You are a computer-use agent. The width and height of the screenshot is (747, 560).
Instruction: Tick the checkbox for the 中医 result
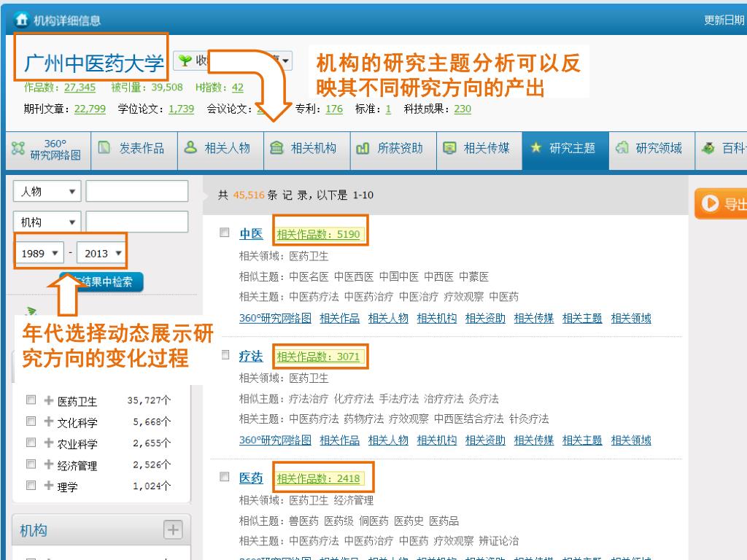pyautogui.click(x=225, y=233)
